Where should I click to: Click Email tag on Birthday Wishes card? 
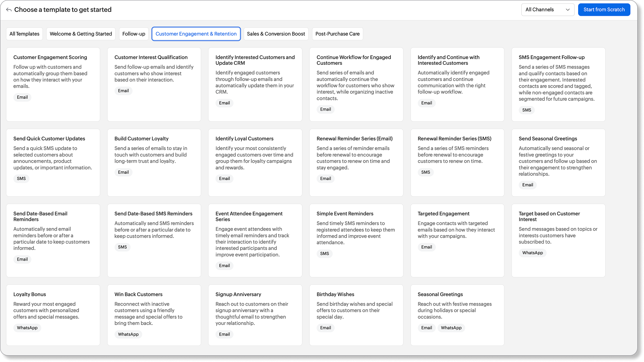click(326, 328)
